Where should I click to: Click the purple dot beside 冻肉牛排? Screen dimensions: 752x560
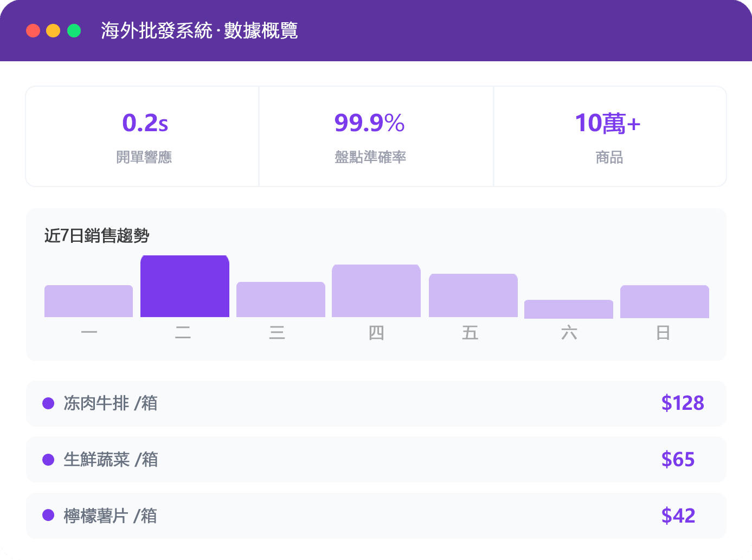tap(48, 403)
